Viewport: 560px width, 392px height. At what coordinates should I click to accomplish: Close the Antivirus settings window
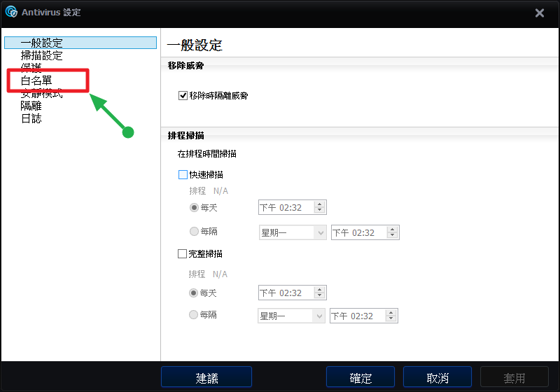point(540,13)
